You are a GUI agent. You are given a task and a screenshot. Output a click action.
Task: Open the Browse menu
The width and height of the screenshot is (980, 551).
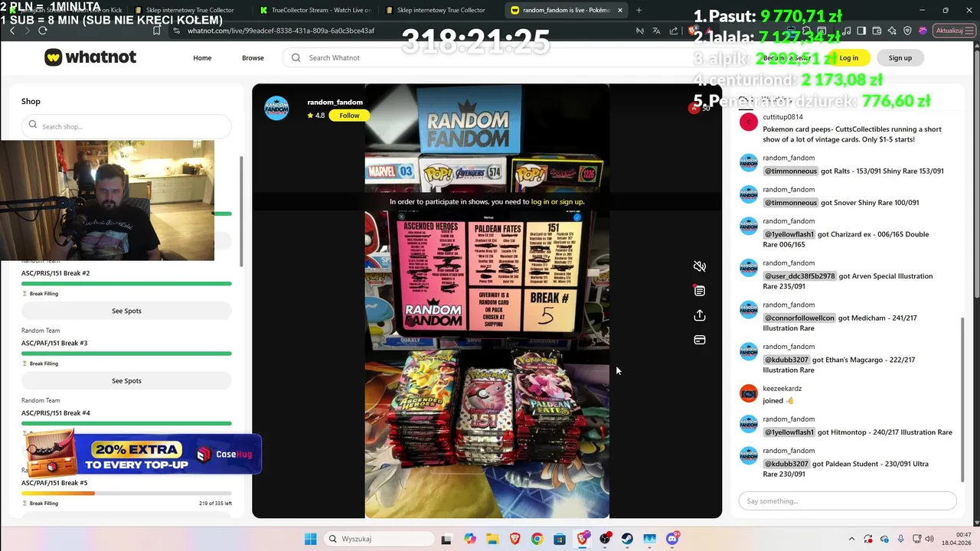click(x=253, y=57)
